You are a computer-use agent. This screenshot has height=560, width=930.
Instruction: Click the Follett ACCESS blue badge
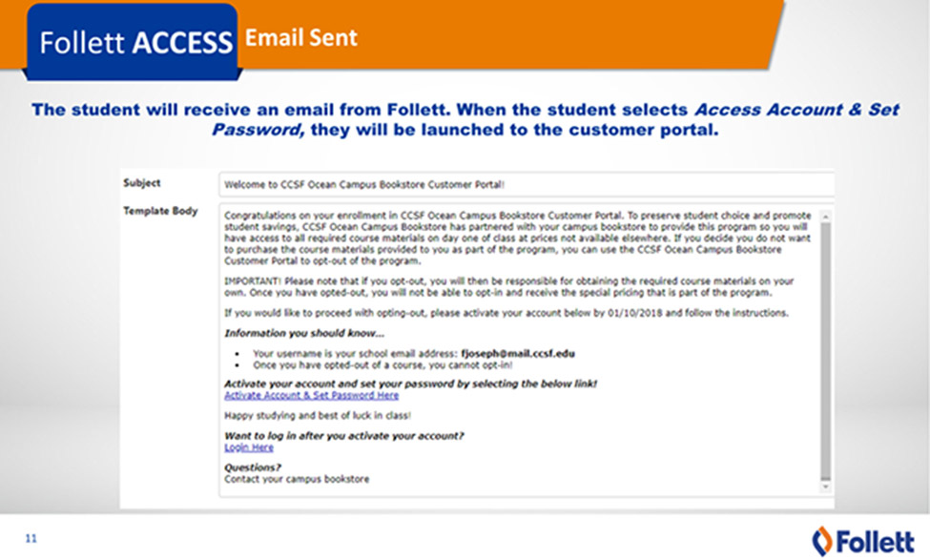pyautogui.click(x=132, y=42)
